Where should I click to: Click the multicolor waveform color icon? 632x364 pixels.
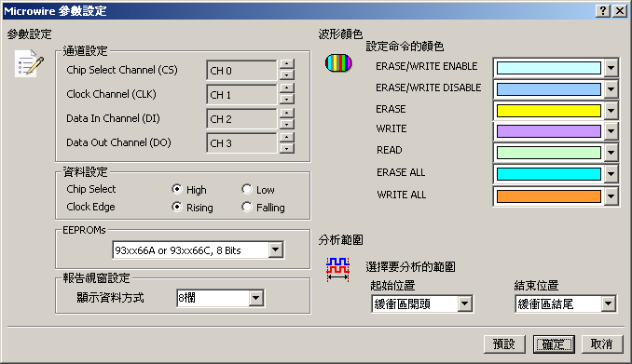[338, 63]
